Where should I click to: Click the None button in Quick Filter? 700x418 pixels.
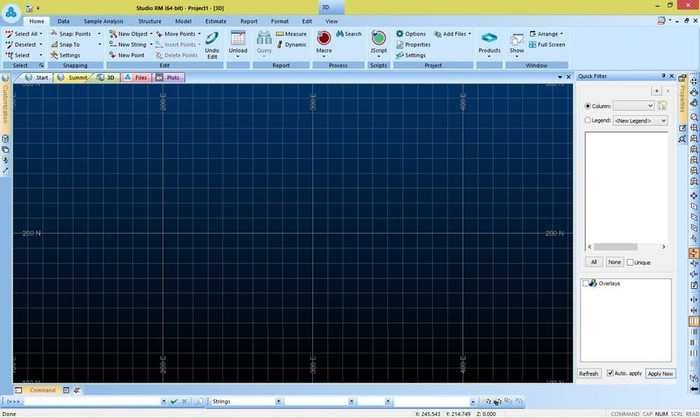coord(614,262)
